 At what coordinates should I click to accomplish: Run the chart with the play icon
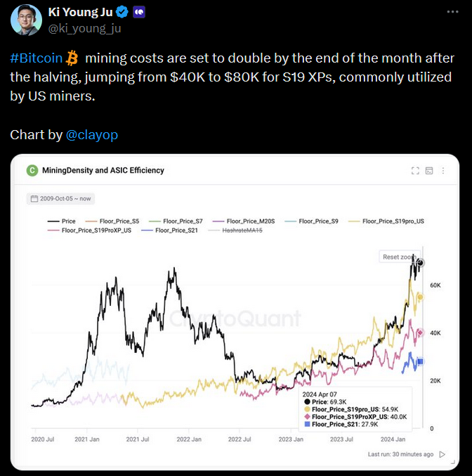(x=442, y=454)
